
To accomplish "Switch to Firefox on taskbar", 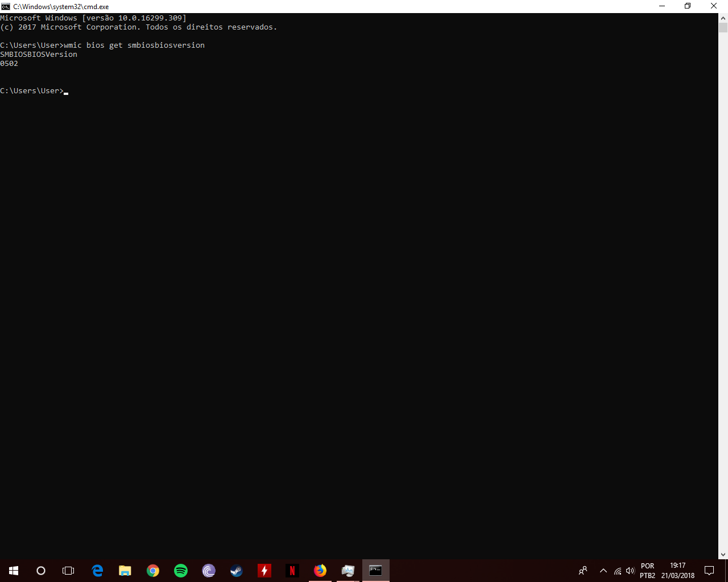I will [320, 571].
